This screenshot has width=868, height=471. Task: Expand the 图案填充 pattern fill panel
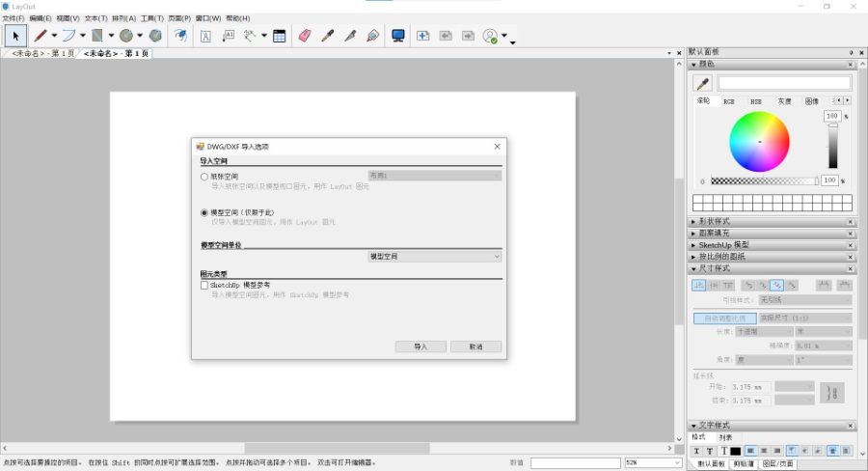coord(693,234)
